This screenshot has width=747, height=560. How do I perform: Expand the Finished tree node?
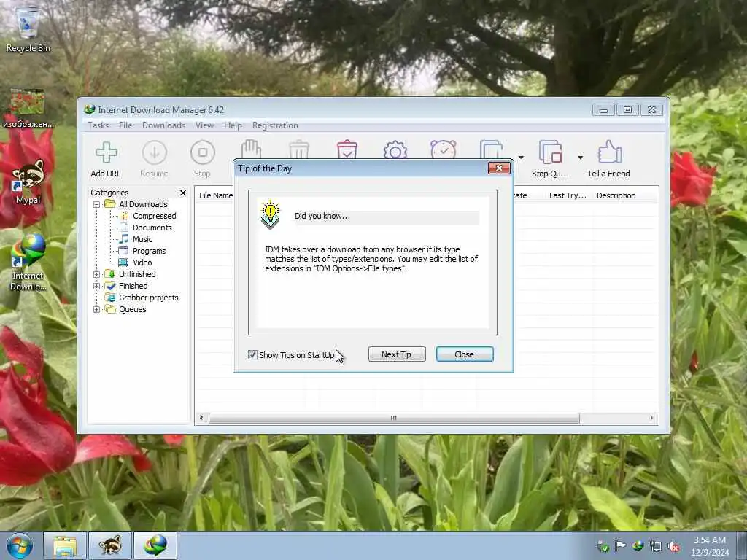click(97, 286)
